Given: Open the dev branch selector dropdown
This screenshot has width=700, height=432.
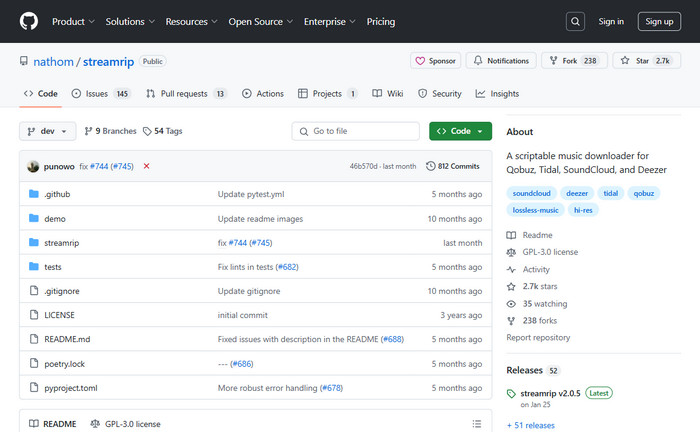Looking at the screenshot, I should [x=47, y=131].
